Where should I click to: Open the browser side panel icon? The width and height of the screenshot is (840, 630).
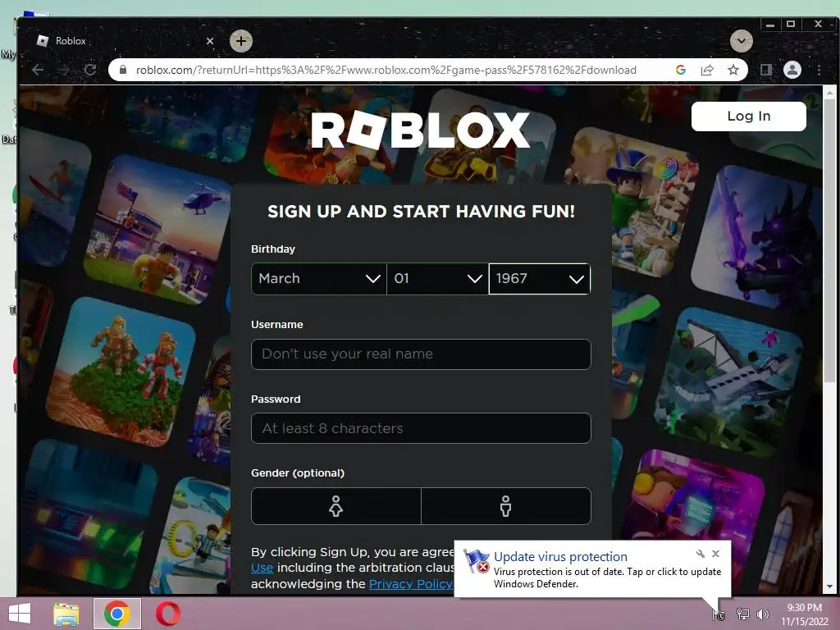[x=766, y=70]
